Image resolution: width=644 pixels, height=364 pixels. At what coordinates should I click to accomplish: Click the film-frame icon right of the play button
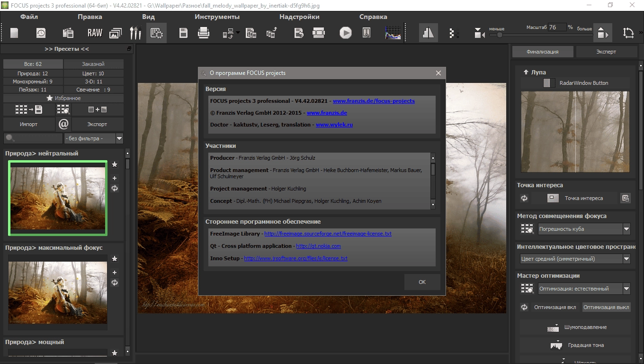click(x=367, y=33)
